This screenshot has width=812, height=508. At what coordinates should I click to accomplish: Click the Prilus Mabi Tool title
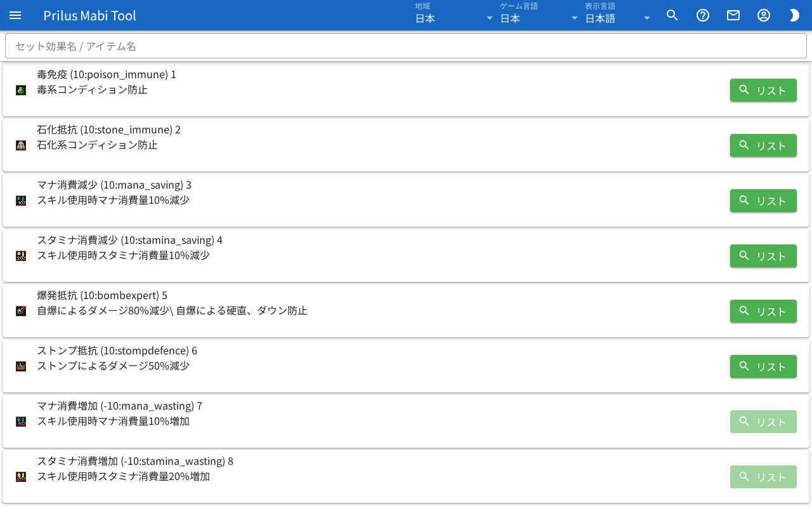click(x=90, y=15)
